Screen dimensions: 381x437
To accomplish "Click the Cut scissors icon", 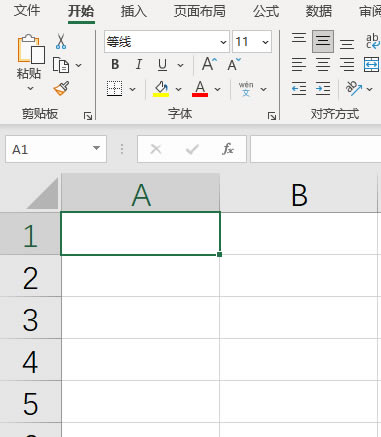I will pyautogui.click(x=61, y=41).
